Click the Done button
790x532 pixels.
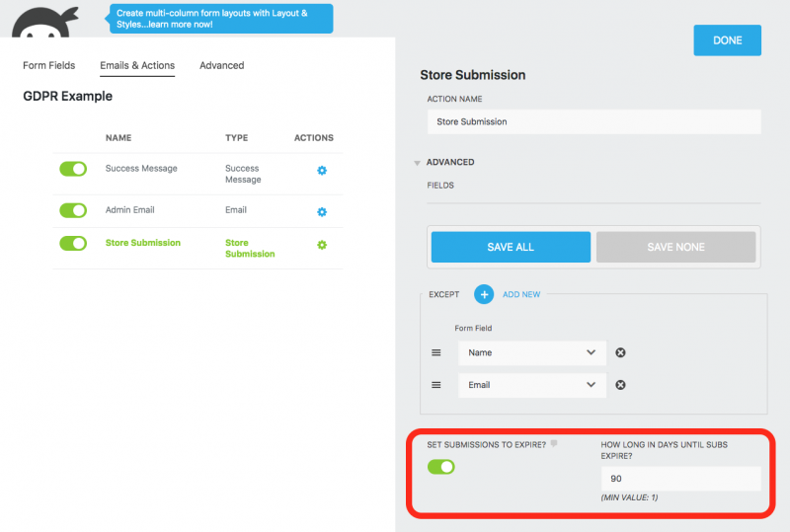[727, 40]
